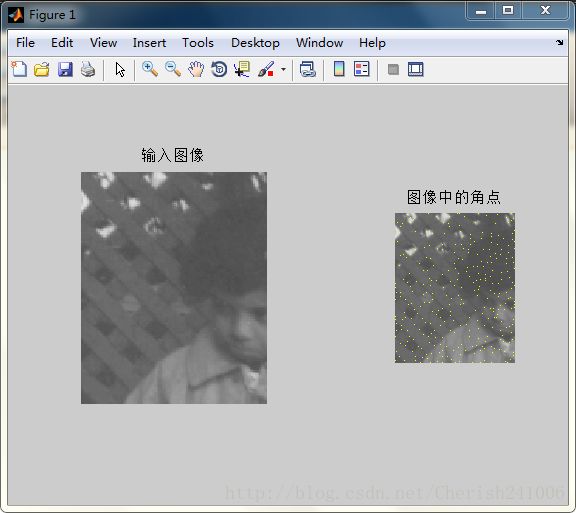This screenshot has height=513, width=576.
Task: Activate the Zoom In magnifier tool
Action: 150,69
